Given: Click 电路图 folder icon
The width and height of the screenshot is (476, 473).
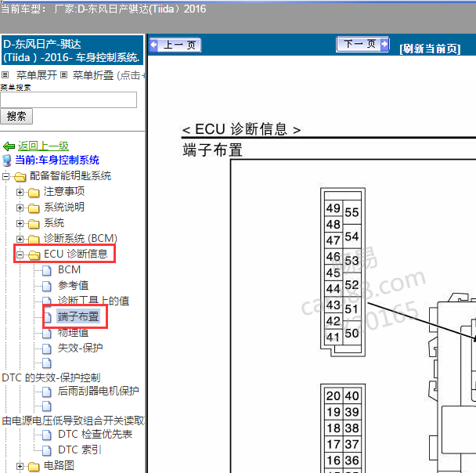Looking at the screenshot, I should [34, 466].
